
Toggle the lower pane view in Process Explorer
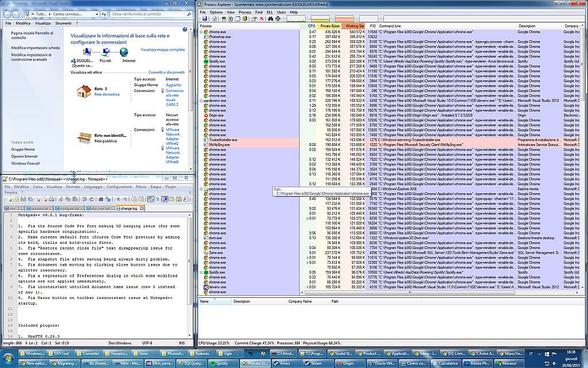coord(237,19)
